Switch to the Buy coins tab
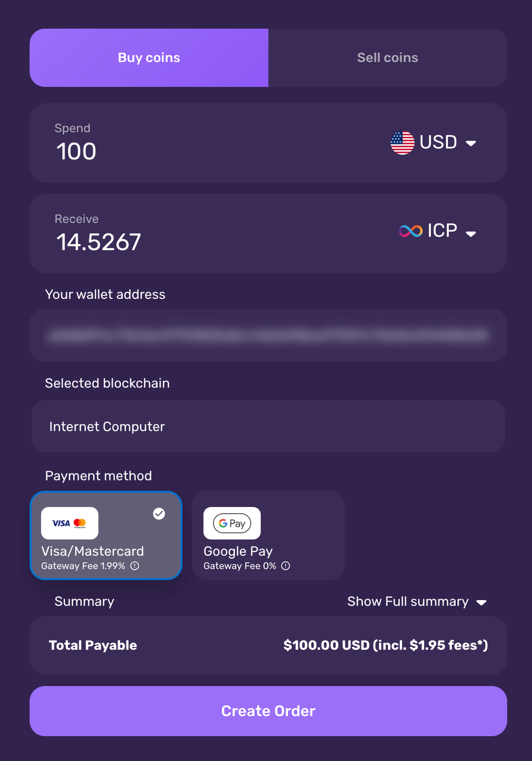 point(149,58)
